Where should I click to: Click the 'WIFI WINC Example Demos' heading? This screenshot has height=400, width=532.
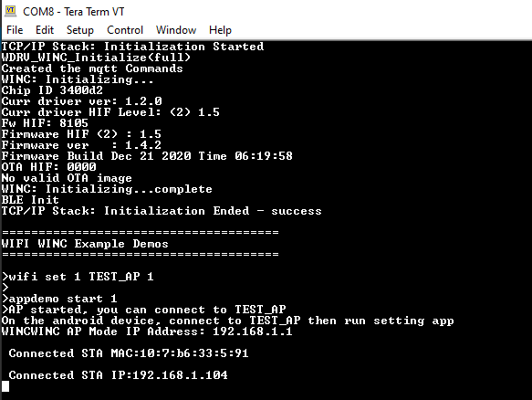click(x=85, y=244)
